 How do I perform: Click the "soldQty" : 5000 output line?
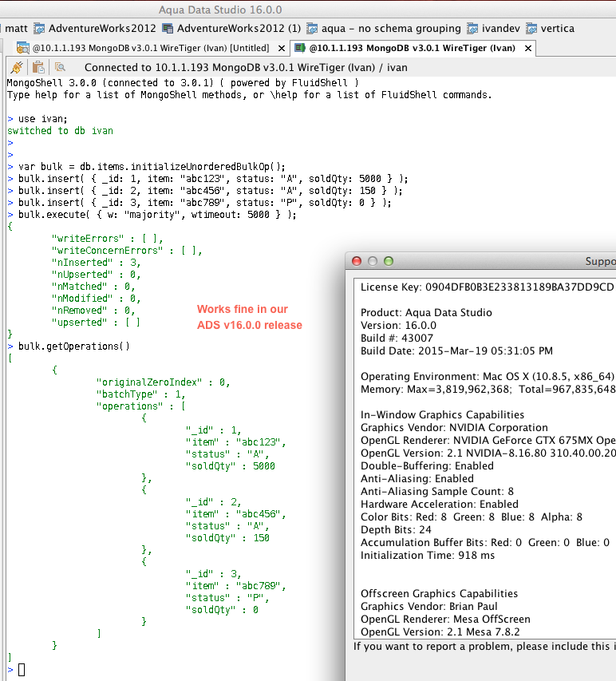coord(231,466)
